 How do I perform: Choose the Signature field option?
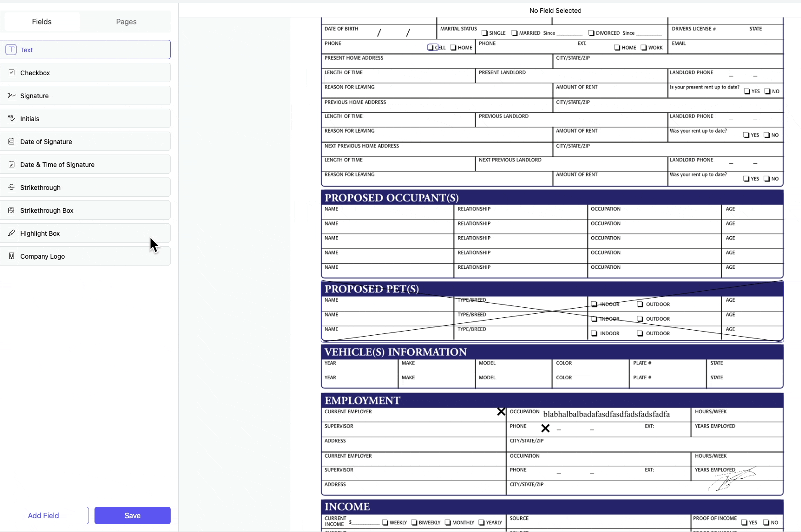click(x=85, y=95)
